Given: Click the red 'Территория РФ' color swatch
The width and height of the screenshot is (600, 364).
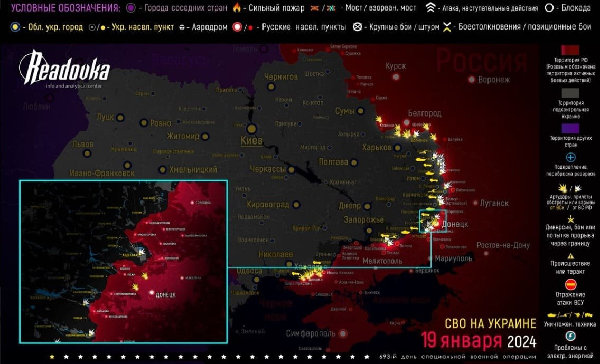Looking at the screenshot, I should click(570, 51).
